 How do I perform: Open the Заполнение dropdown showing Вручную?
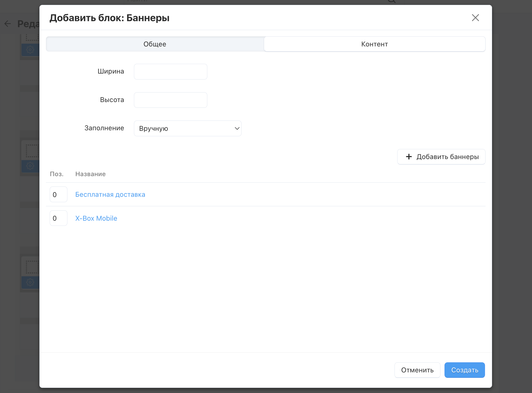(x=187, y=128)
